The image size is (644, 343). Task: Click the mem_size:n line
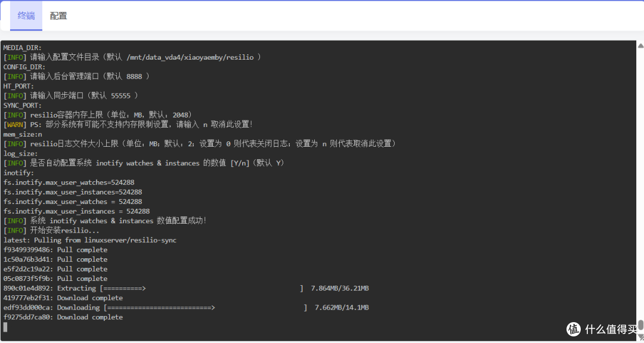point(23,134)
